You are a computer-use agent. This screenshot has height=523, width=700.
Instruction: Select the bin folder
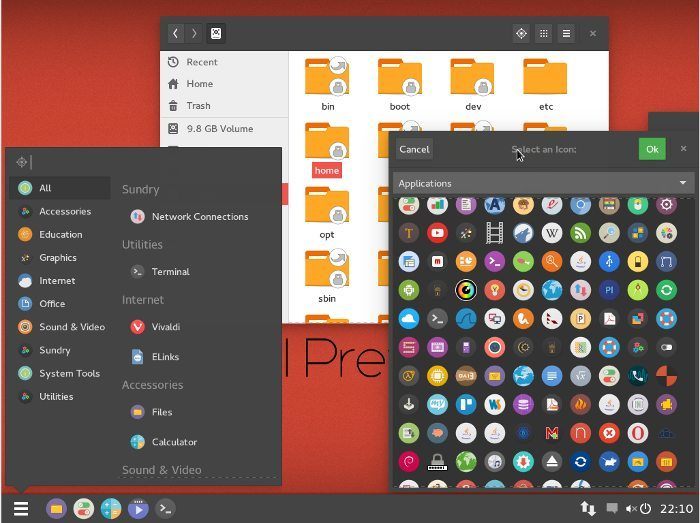coord(327,84)
